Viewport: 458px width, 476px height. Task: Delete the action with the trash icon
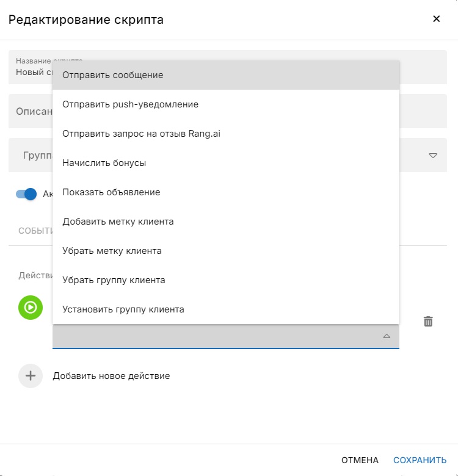pyautogui.click(x=428, y=321)
